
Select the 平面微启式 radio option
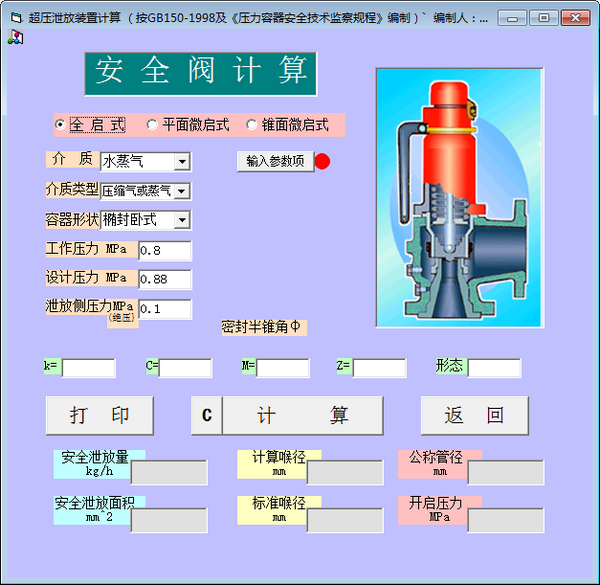point(152,125)
